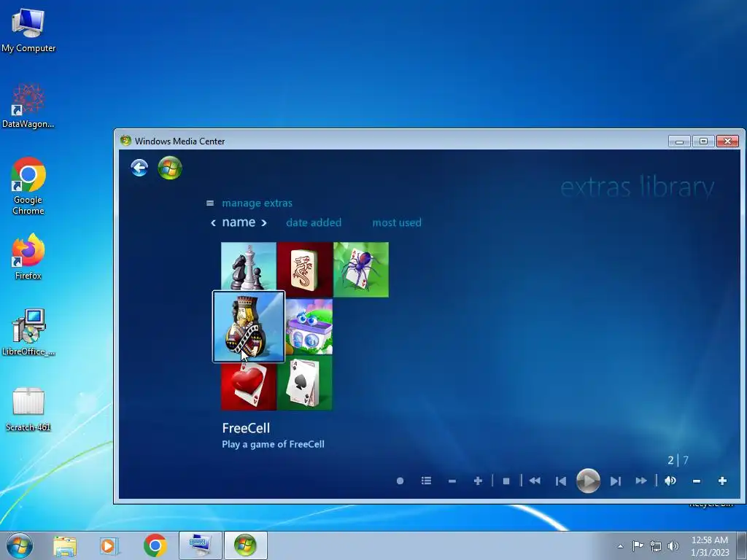
Task: Click the FreeCell title text
Action: 246,428
